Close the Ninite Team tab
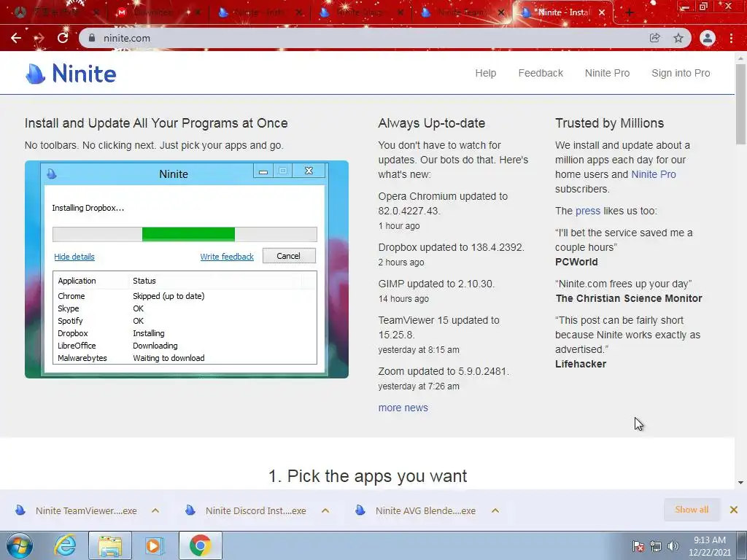The width and height of the screenshot is (747, 560). click(501, 13)
